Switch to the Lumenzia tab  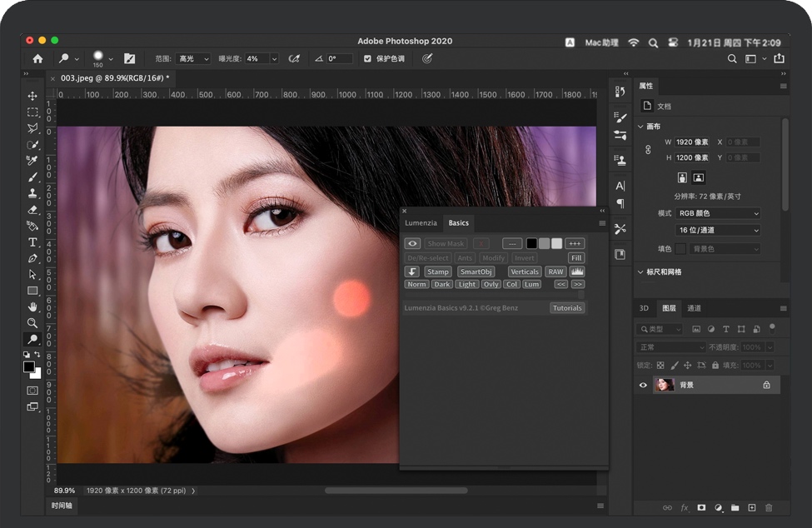pyautogui.click(x=421, y=222)
